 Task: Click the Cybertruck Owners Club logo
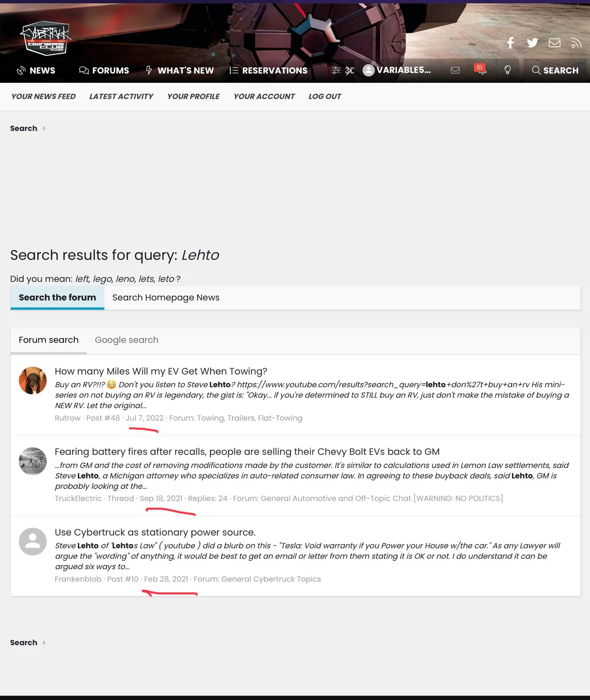click(x=45, y=38)
